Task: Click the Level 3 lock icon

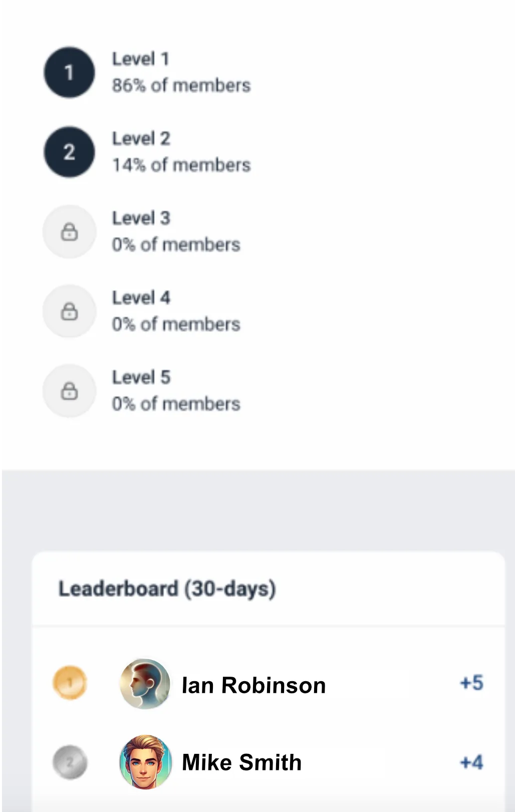Action: (x=69, y=232)
